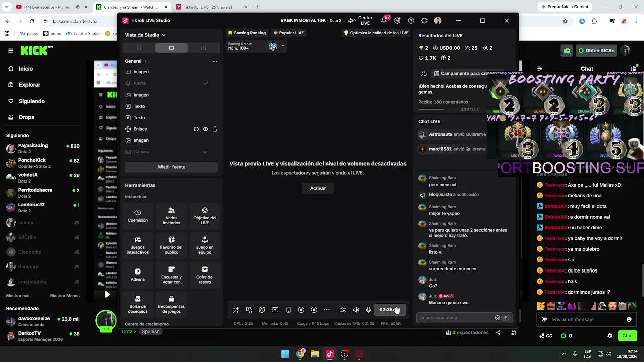This screenshot has width=644, height=362.
Task: Open the Juego en equipo tool
Action: tap(205, 245)
